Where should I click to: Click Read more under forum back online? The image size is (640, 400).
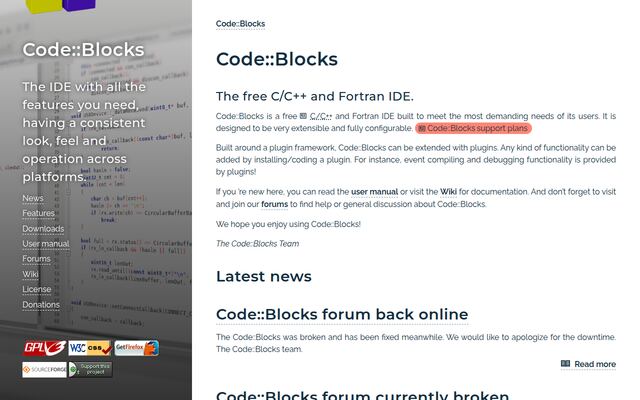588,364
